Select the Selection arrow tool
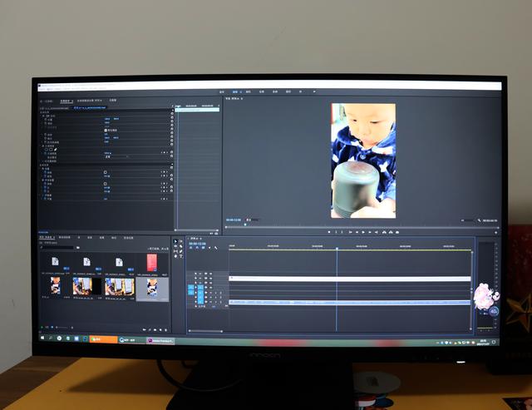The width and height of the screenshot is (532, 410). click(175, 241)
